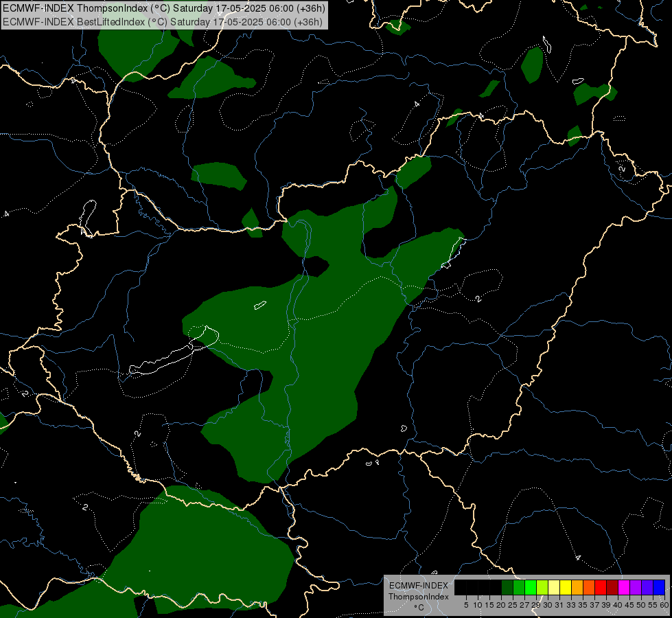Click the legend tick value 10

click(478, 605)
